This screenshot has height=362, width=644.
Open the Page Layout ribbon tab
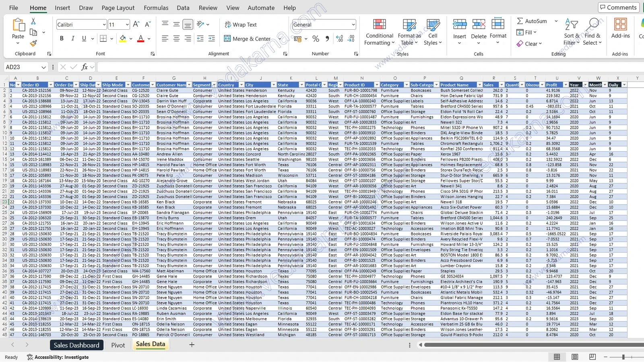118,8
